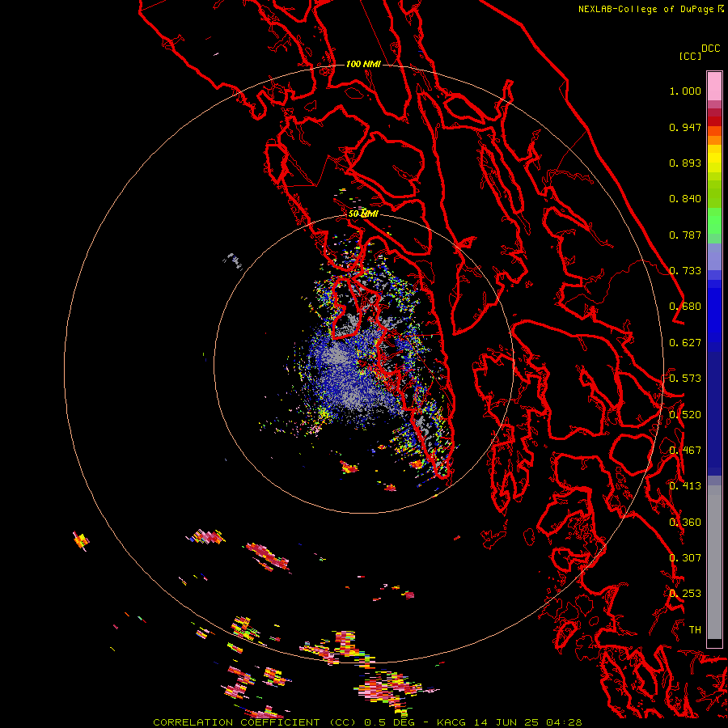Click the 0.840 scale value
This screenshot has width=728, height=728.
685,199
